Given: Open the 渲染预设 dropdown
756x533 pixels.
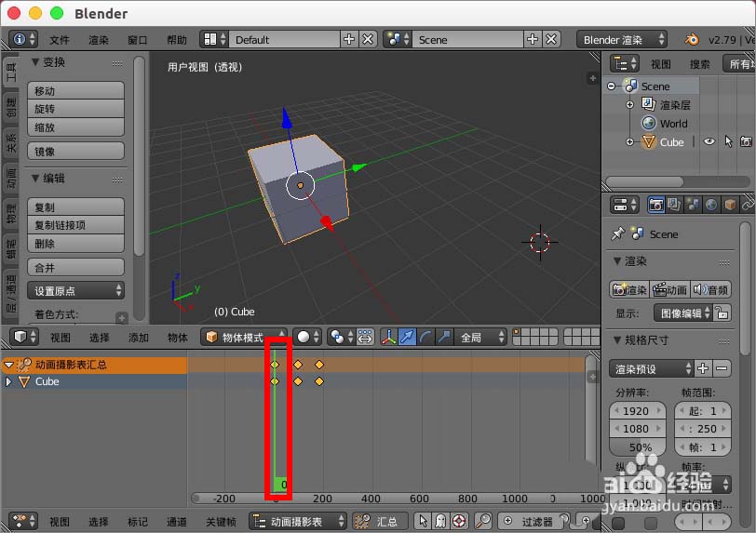Looking at the screenshot, I should (651, 368).
